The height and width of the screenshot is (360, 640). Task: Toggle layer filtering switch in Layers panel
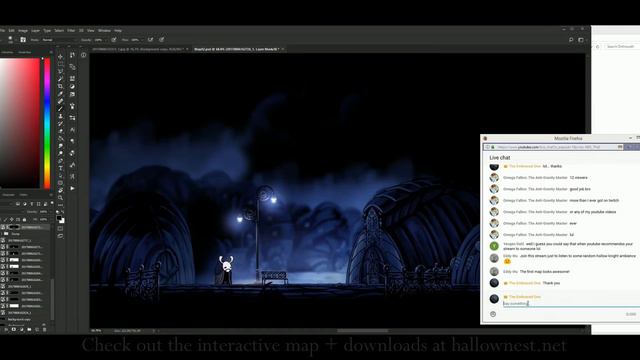tap(51, 204)
